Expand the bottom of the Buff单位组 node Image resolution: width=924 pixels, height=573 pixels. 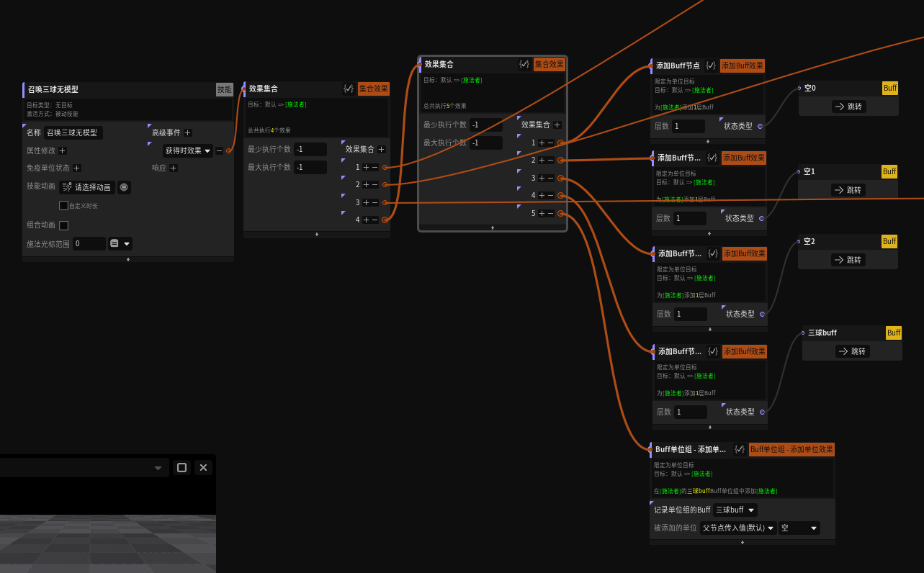[x=743, y=542]
